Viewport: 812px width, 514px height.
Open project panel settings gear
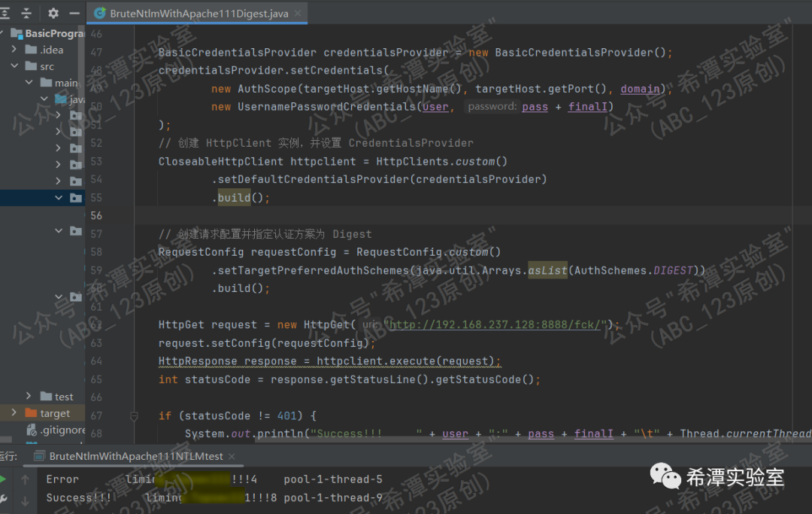53,13
